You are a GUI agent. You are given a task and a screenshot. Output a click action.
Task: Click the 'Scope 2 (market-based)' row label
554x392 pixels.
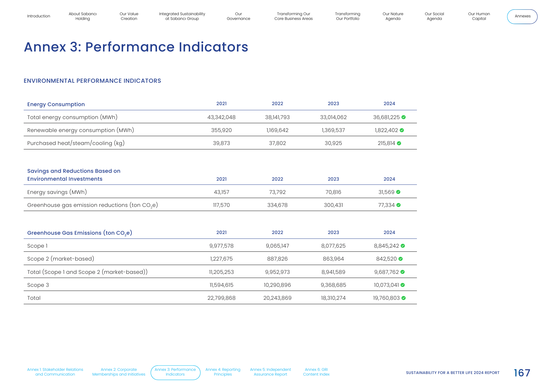tap(61, 259)
